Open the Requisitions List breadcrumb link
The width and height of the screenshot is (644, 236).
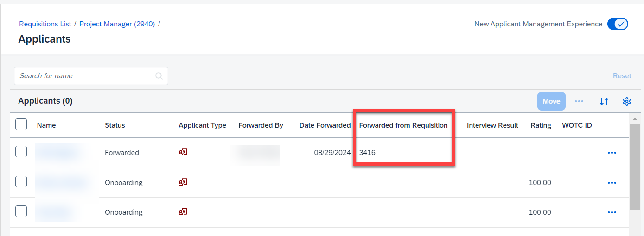pyautogui.click(x=45, y=24)
